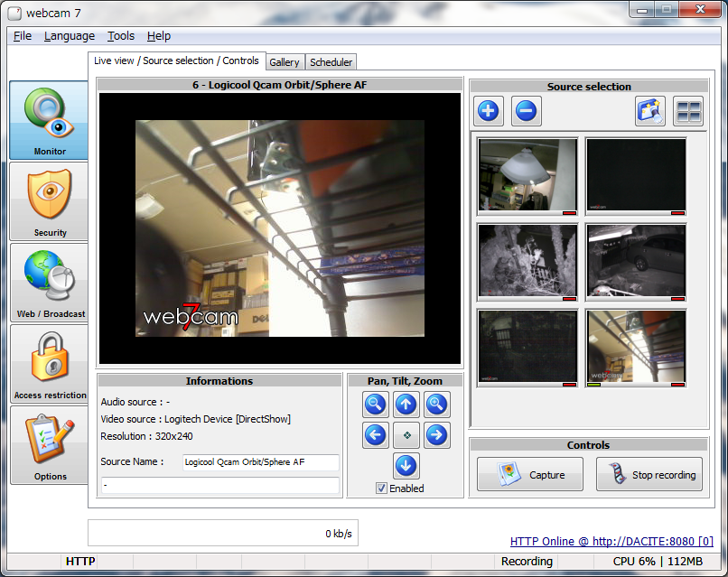Screen dimensions: 728x577
Task: Open the Access restriction section
Action: click(x=49, y=364)
